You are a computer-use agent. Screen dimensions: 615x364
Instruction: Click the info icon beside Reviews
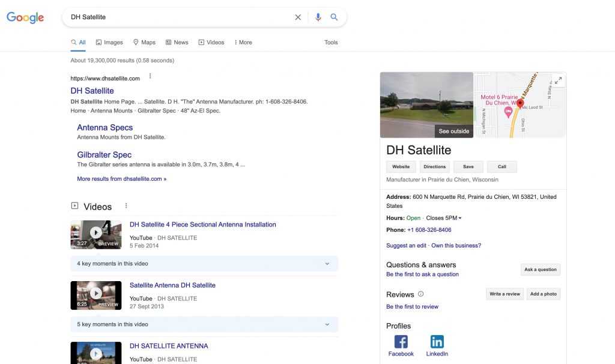(420, 294)
